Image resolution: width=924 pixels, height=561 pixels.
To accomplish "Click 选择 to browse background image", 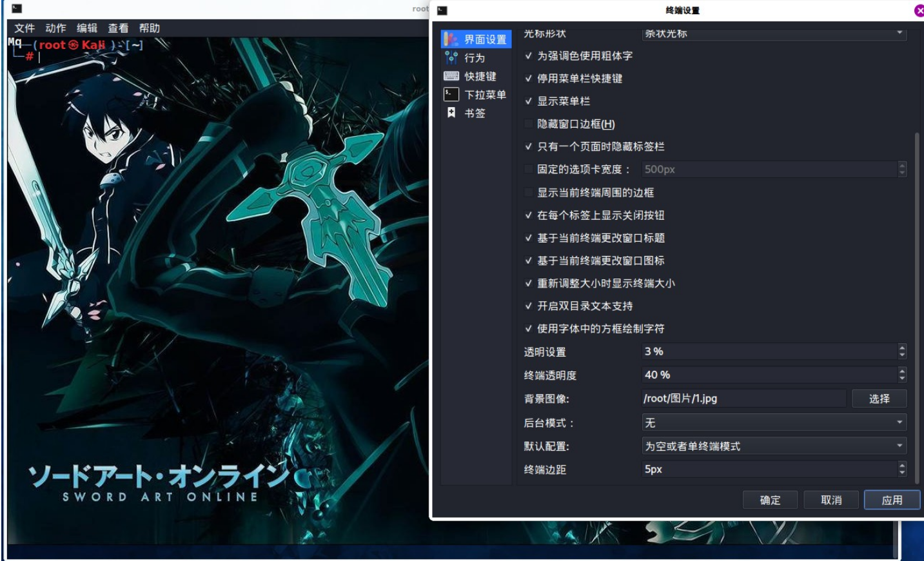I will pos(879,399).
